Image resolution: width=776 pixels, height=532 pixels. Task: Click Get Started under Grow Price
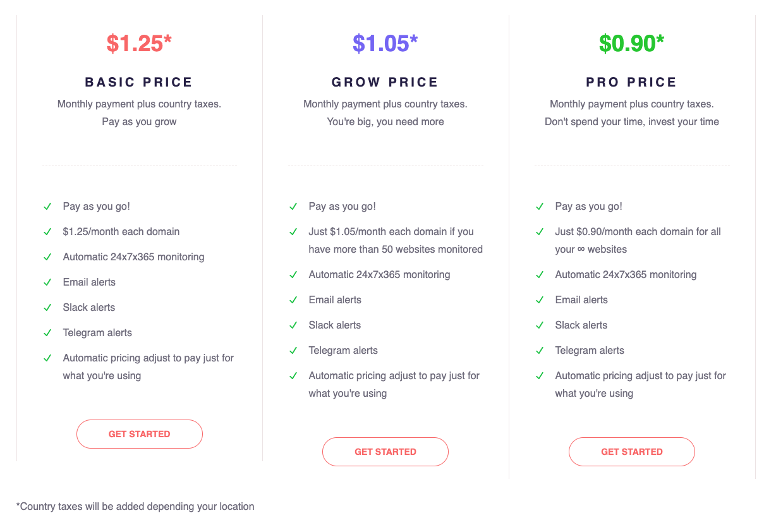[x=385, y=452]
